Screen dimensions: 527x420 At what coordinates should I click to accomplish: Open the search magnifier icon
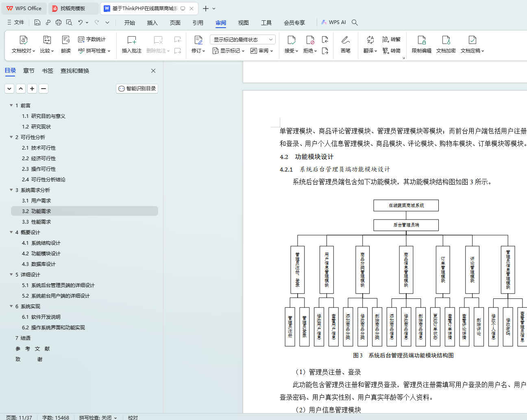(355, 22)
